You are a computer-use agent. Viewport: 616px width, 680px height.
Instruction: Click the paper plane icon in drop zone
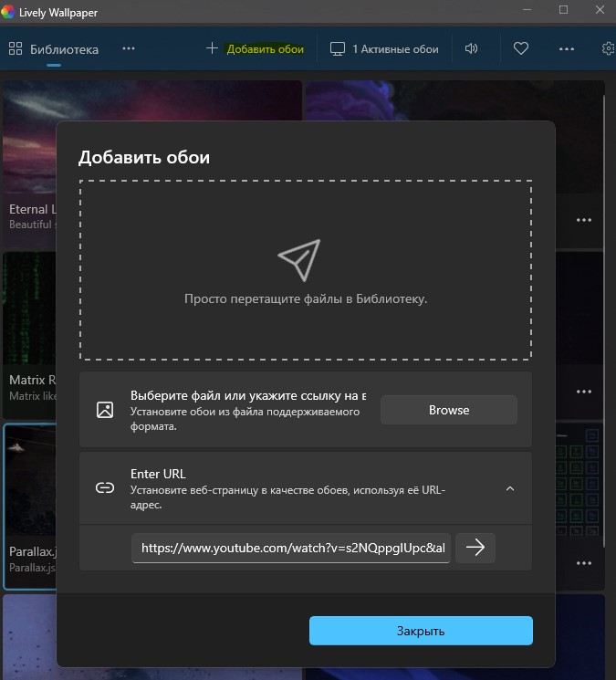299,260
